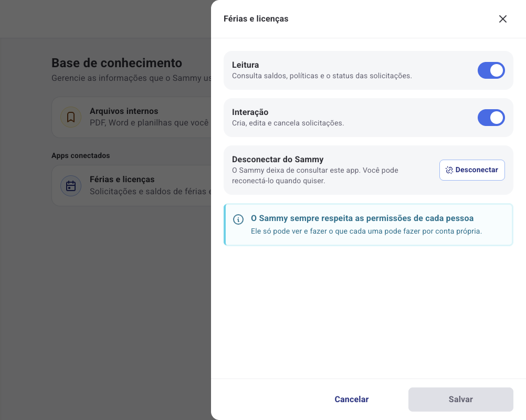Toggle the Leitura switch off
The height and width of the screenshot is (420, 526).
point(491,70)
